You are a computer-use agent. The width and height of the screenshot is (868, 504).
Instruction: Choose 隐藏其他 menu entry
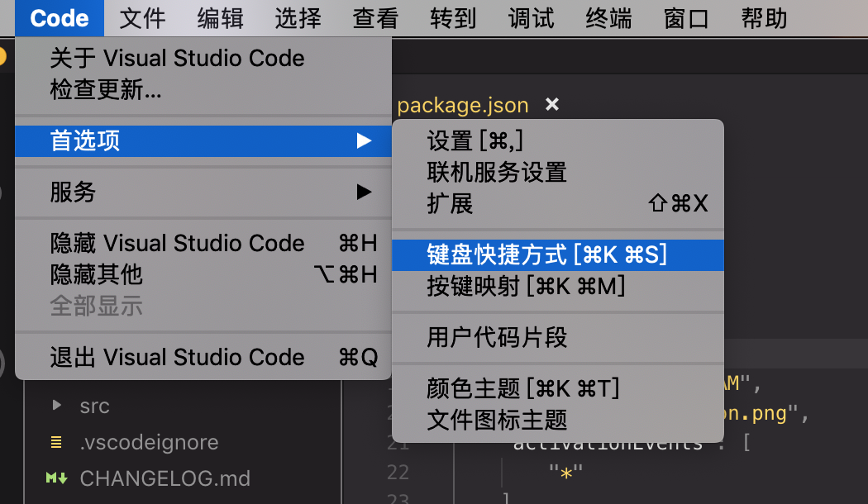click(x=203, y=275)
